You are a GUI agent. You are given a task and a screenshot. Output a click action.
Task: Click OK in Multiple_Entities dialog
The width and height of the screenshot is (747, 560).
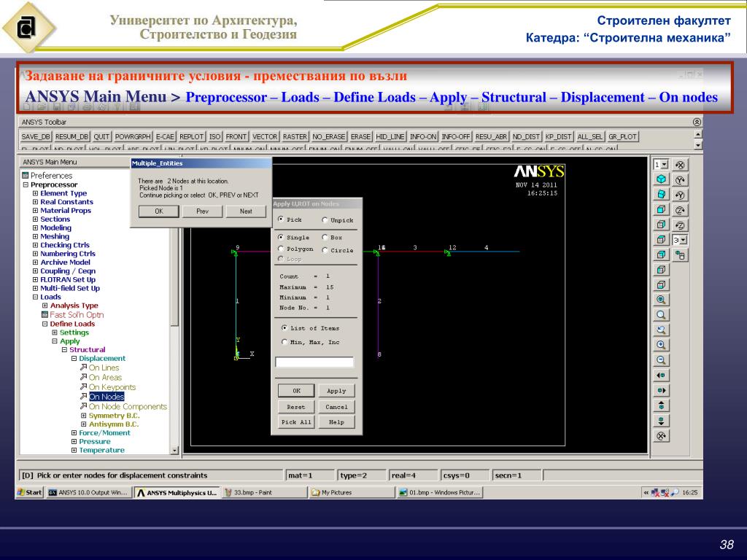(158, 211)
